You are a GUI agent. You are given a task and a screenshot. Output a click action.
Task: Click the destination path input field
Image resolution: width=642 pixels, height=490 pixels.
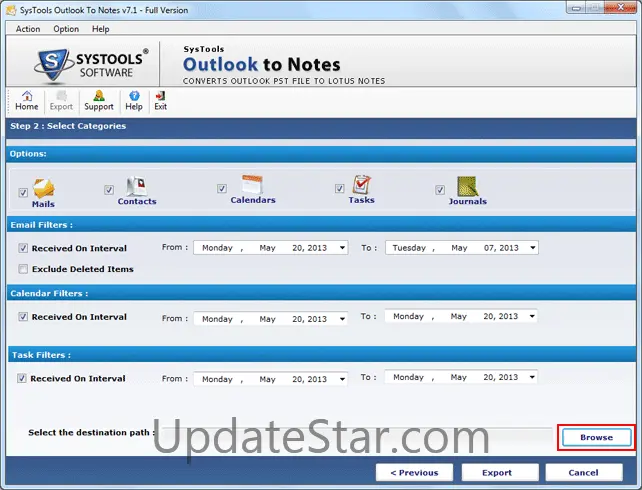click(x=356, y=433)
